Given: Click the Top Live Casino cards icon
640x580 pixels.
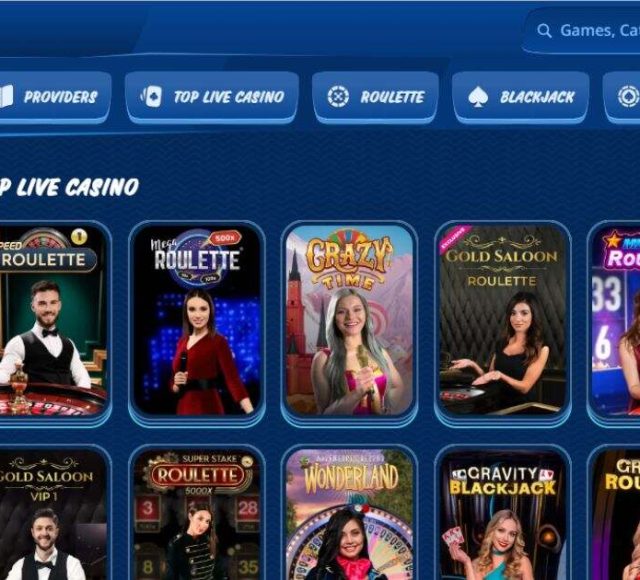Looking at the screenshot, I should tap(151, 97).
